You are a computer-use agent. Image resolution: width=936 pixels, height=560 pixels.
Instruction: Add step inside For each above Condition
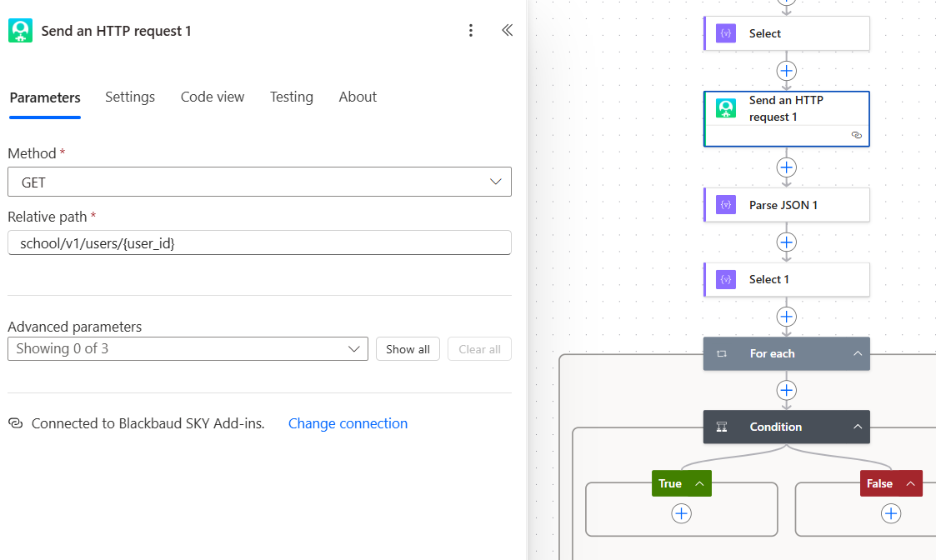pyautogui.click(x=786, y=391)
